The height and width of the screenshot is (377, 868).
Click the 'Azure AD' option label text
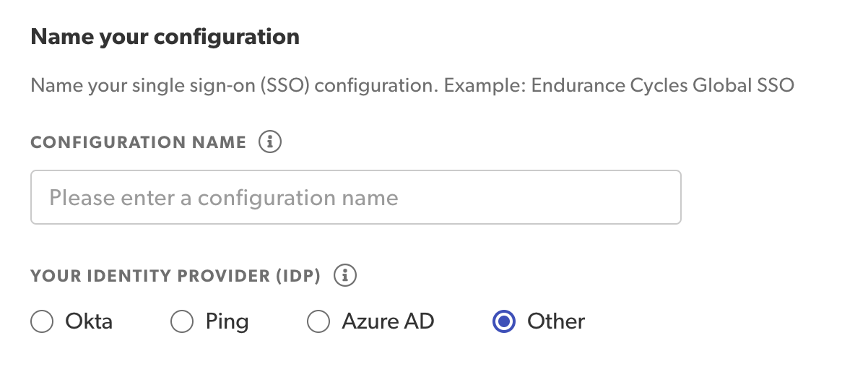(x=388, y=321)
